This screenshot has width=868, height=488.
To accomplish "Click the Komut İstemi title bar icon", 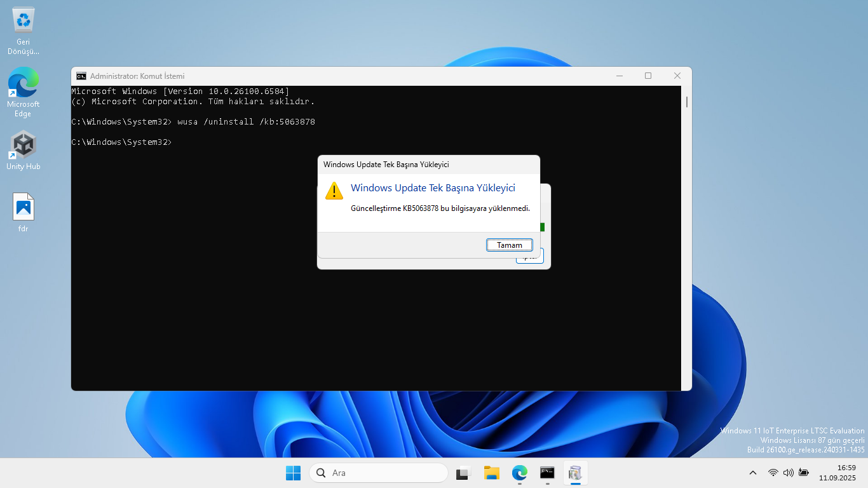I will click(81, 76).
